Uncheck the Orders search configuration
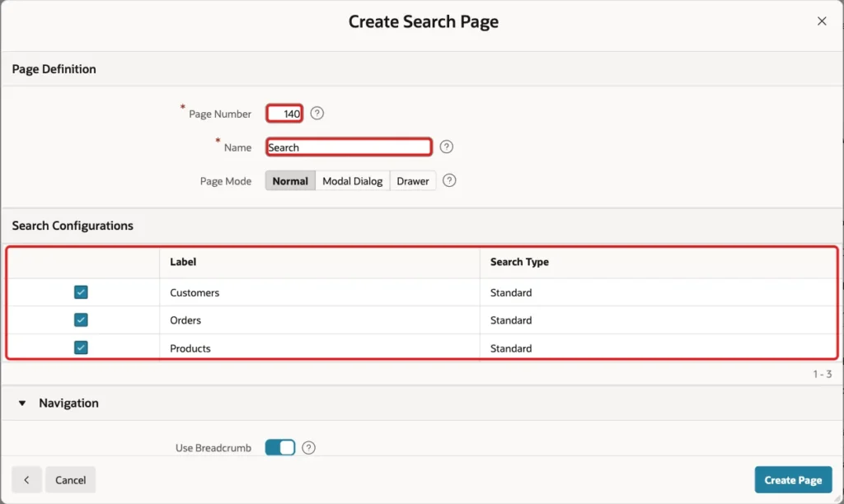This screenshot has height=504, width=844. click(81, 320)
